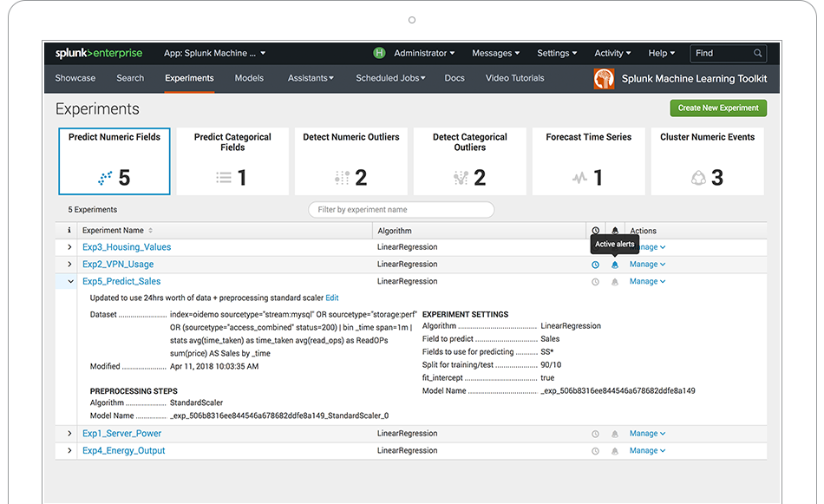This screenshot has width=824, height=504.
Task: Click the "Apr 11, 2018 10:03:35 AM" value
Action: (x=214, y=366)
